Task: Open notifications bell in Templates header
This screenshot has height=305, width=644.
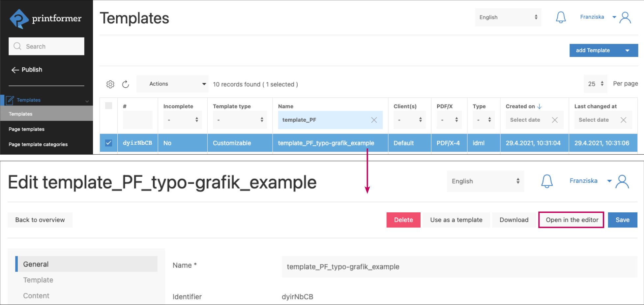Action: click(x=561, y=17)
